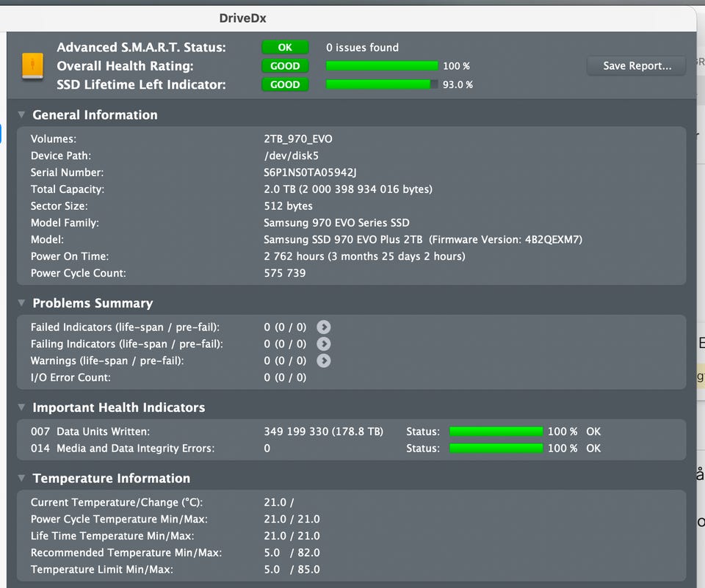Click the '007 Data Units Written:' label
This screenshot has height=588, width=705.
[90, 432]
